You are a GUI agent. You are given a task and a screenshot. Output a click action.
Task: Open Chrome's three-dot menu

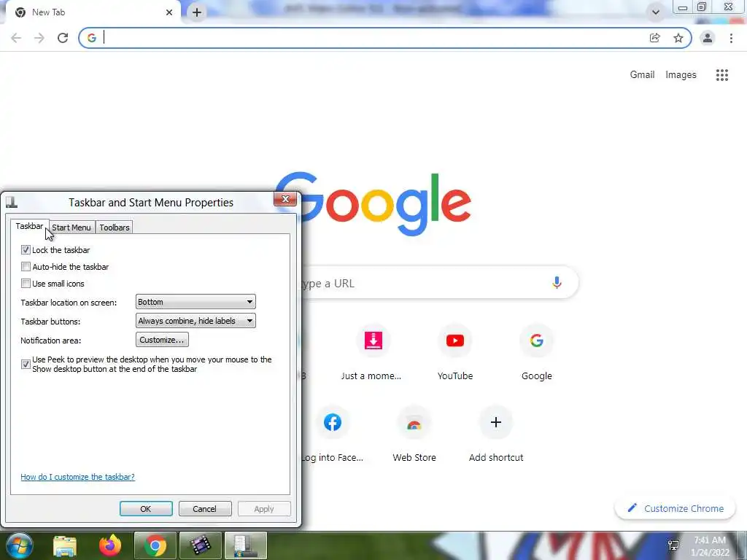731,38
